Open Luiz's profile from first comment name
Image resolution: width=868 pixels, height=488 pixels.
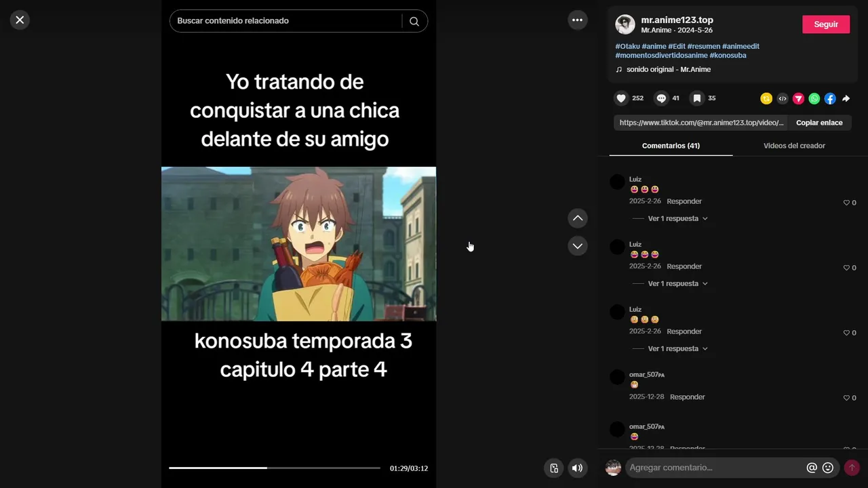click(635, 179)
